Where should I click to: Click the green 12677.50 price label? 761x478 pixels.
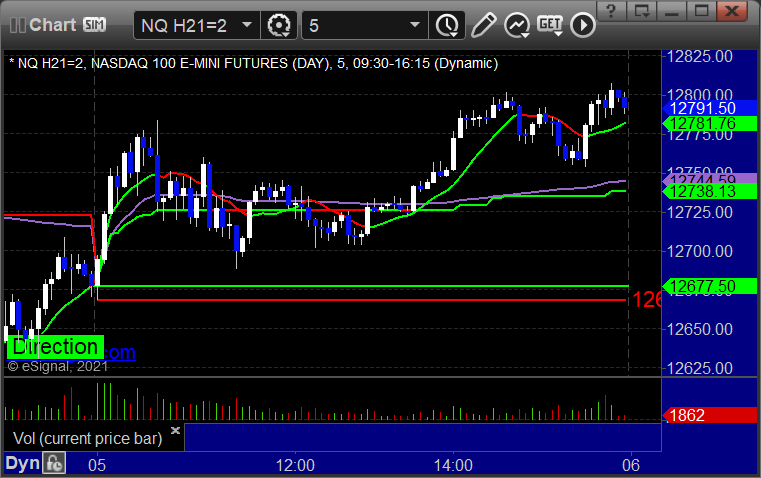click(710, 286)
